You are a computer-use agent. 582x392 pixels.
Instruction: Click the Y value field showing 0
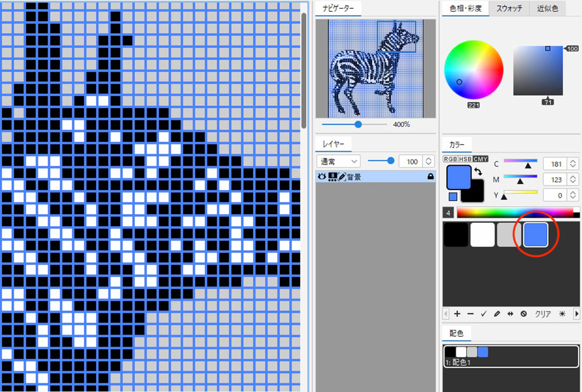coord(556,195)
